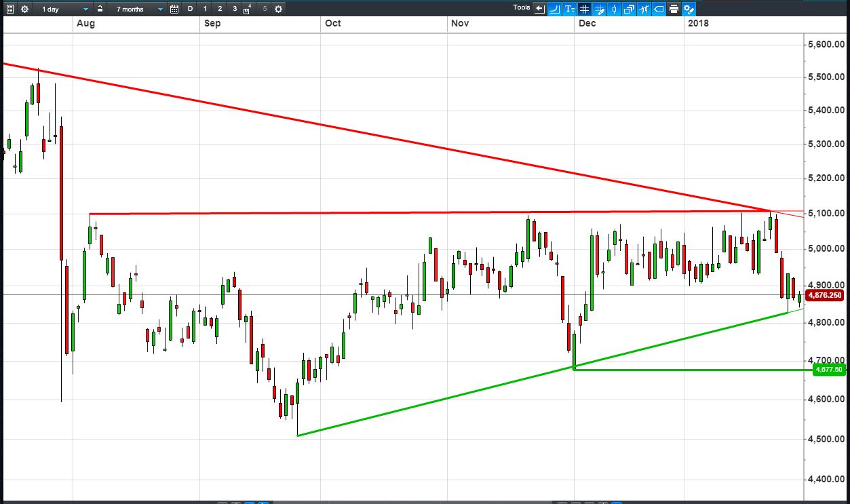Screen dimensions: 850x504
Task: Print the chart
Action: (x=674, y=9)
